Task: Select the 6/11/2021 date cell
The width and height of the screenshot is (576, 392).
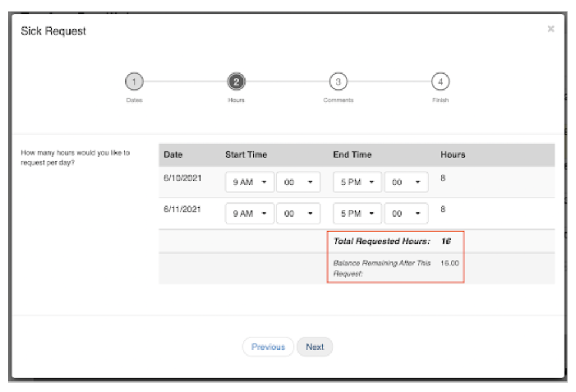Action: coord(183,209)
